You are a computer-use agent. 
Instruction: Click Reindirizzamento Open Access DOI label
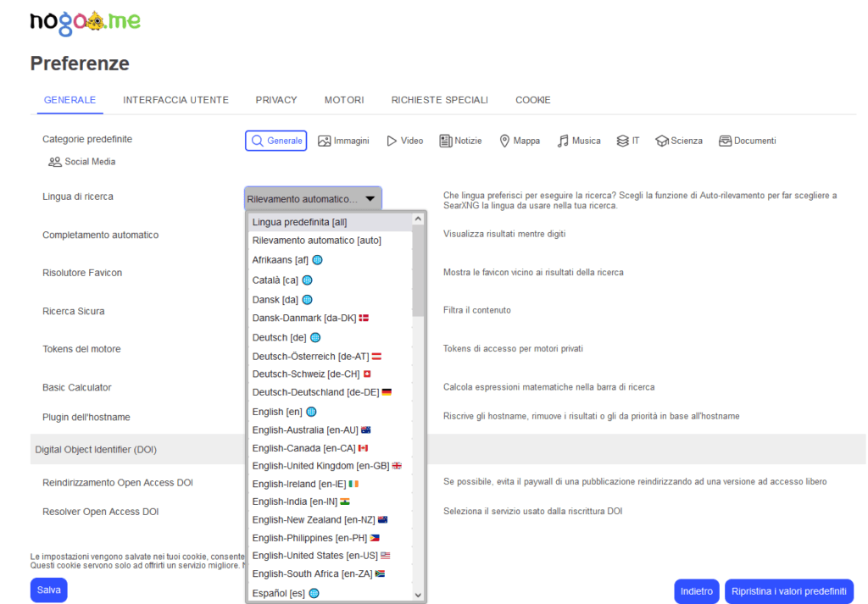pyautogui.click(x=118, y=483)
